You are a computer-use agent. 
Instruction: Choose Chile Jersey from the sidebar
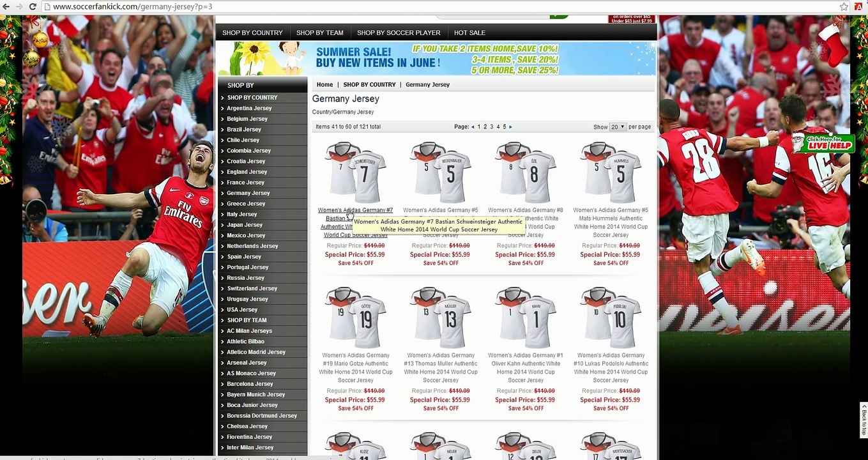point(243,140)
